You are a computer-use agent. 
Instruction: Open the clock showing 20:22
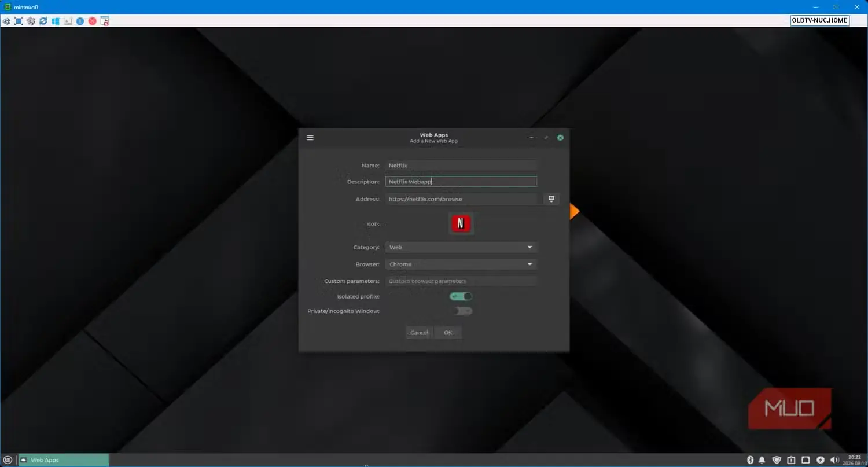pos(854,460)
